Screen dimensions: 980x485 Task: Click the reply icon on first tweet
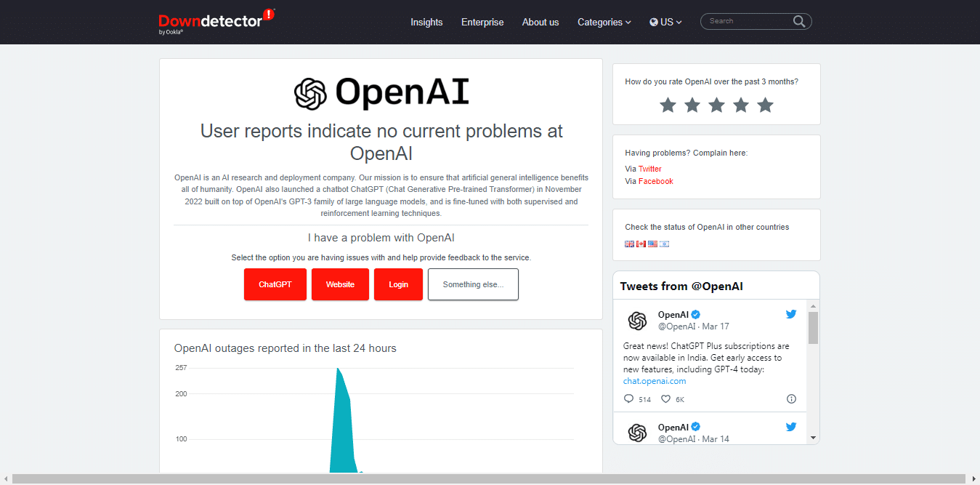(629, 399)
